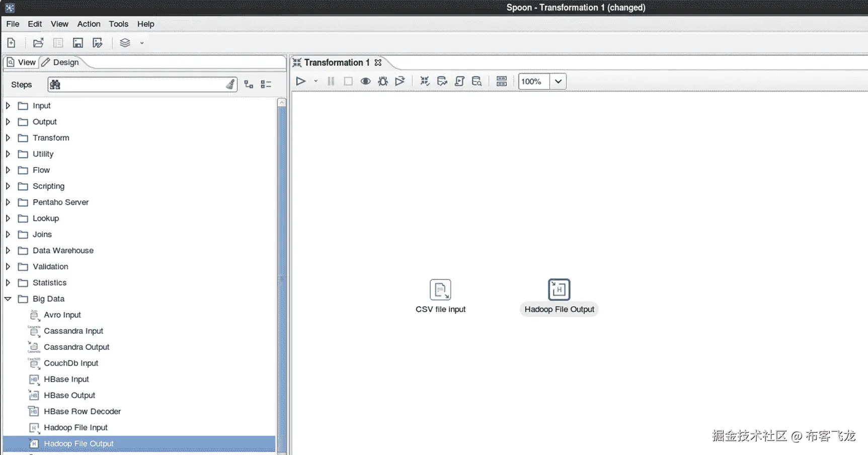868x455 pixels.
Task: Open the perspective switcher dropdown arrow
Action: tap(142, 43)
